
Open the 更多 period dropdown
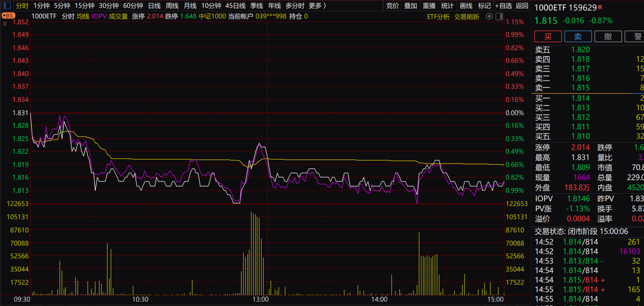[x=317, y=5]
